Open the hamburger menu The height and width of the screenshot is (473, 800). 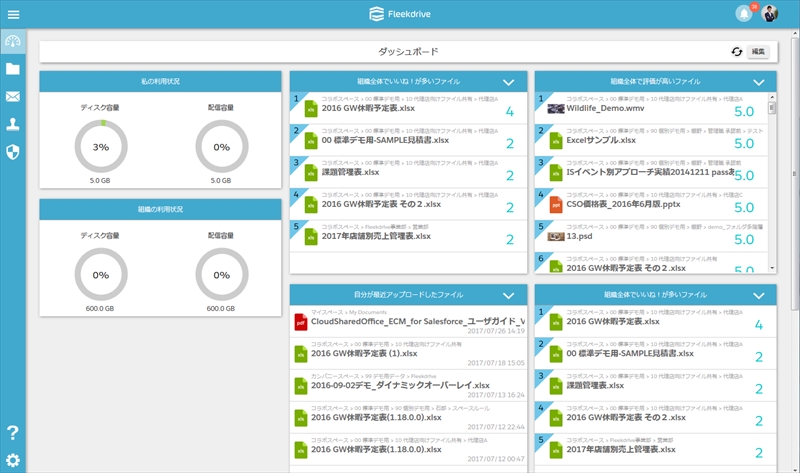coord(13,14)
